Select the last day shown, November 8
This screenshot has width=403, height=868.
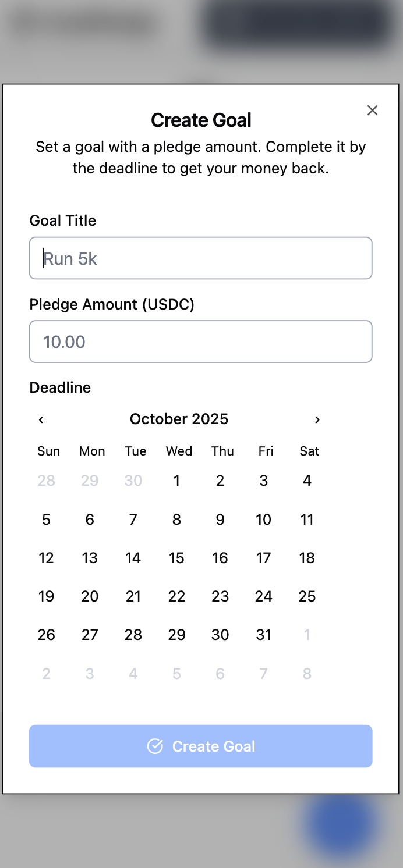point(307,673)
